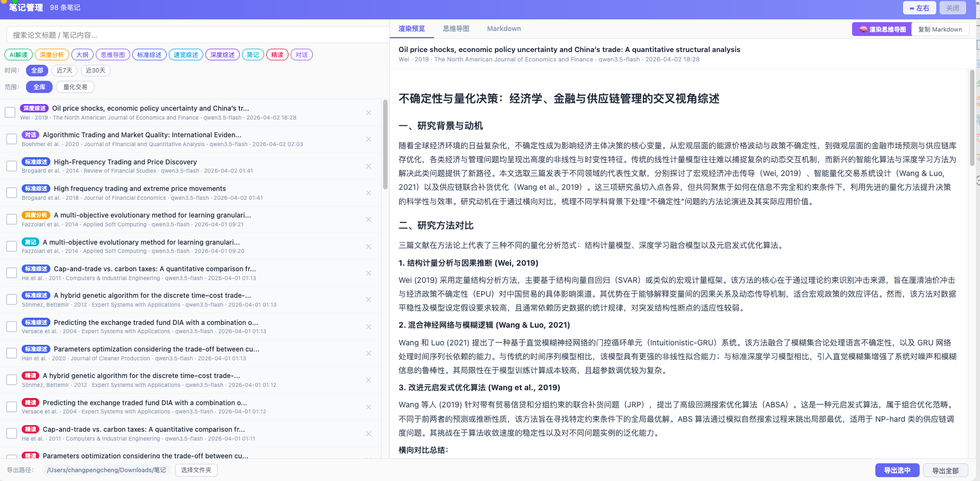980x481 pixels.
Task: Tick checkbox for High frequency trading extreme price movements
Action: (11, 193)
